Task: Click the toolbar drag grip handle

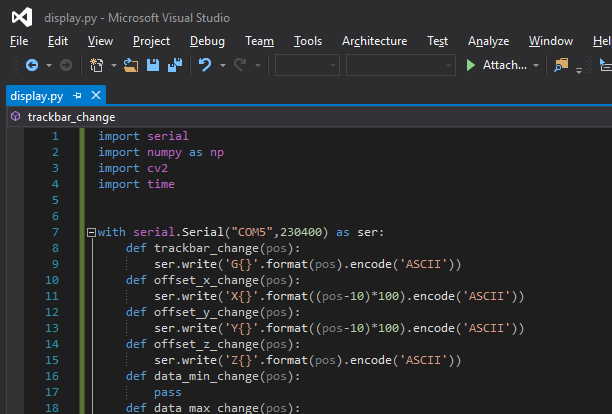Action: [14, 65]
